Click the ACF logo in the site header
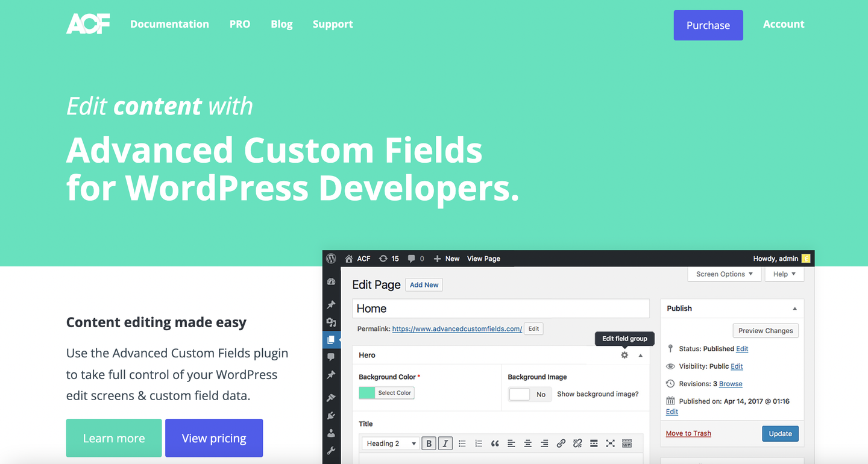This screenshot has width=868, height=464. [88, 24]
